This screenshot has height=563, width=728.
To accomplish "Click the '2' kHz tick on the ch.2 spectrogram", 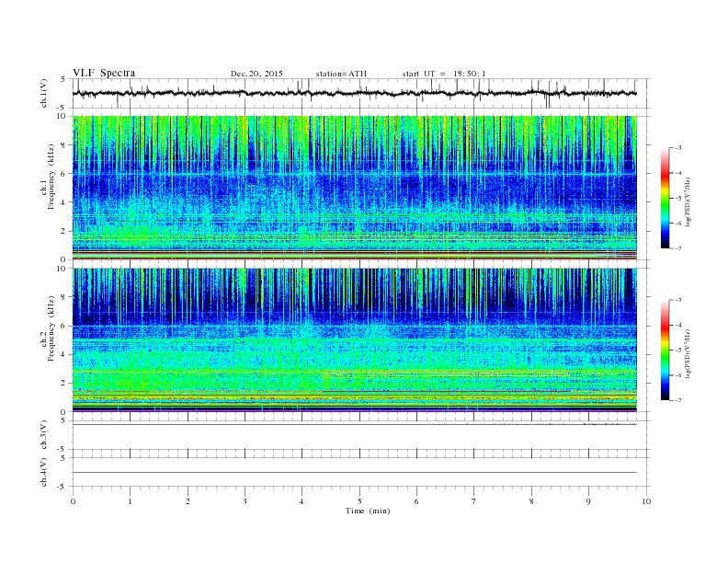I will 64,384.
